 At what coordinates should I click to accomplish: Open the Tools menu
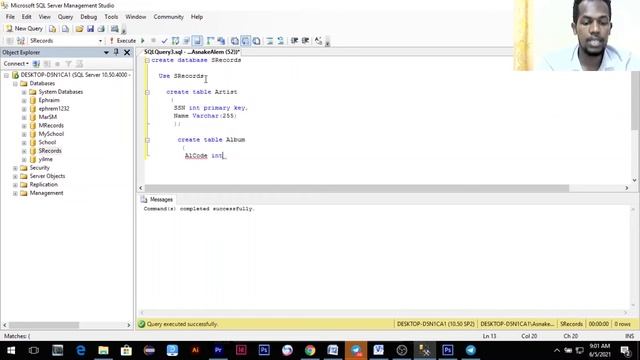click(x=111, y=17)
